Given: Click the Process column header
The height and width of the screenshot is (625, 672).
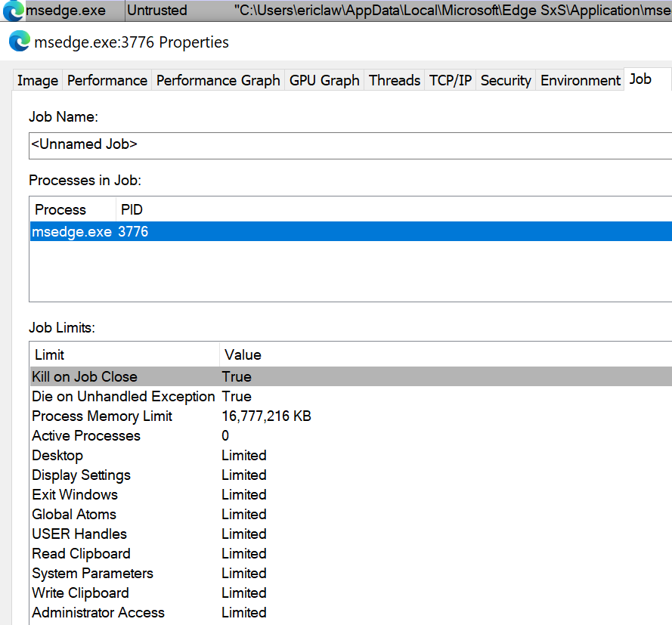Looking at the screenshot, I should (x=60, y=209).
